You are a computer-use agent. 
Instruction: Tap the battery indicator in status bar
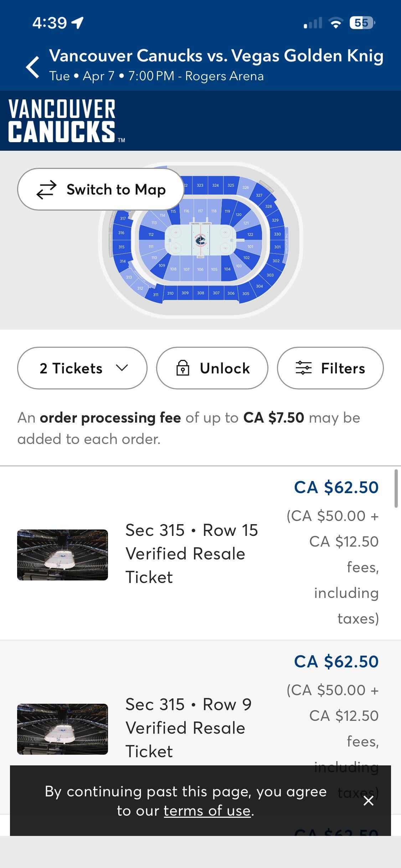click(x=361, y=23)
